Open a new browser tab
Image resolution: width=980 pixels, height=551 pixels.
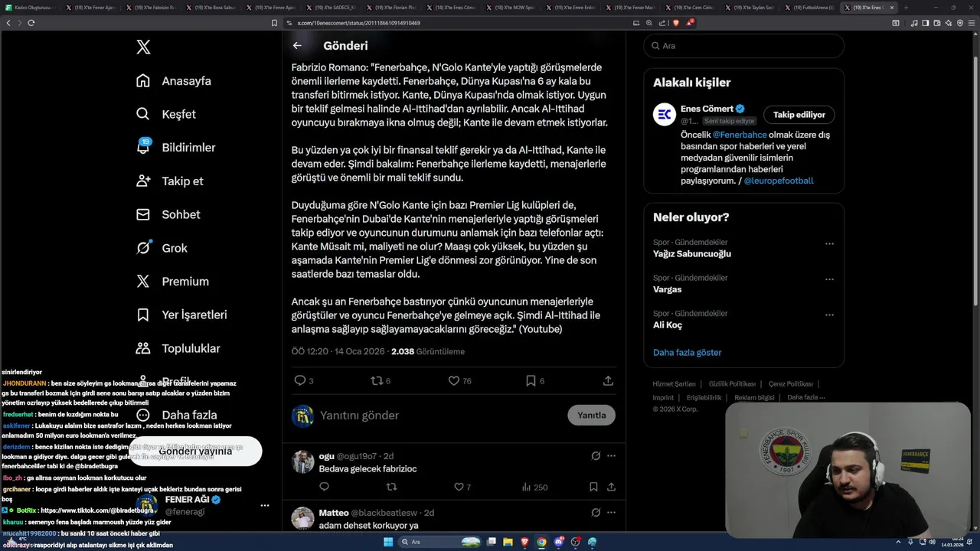[x=905, y=8]
